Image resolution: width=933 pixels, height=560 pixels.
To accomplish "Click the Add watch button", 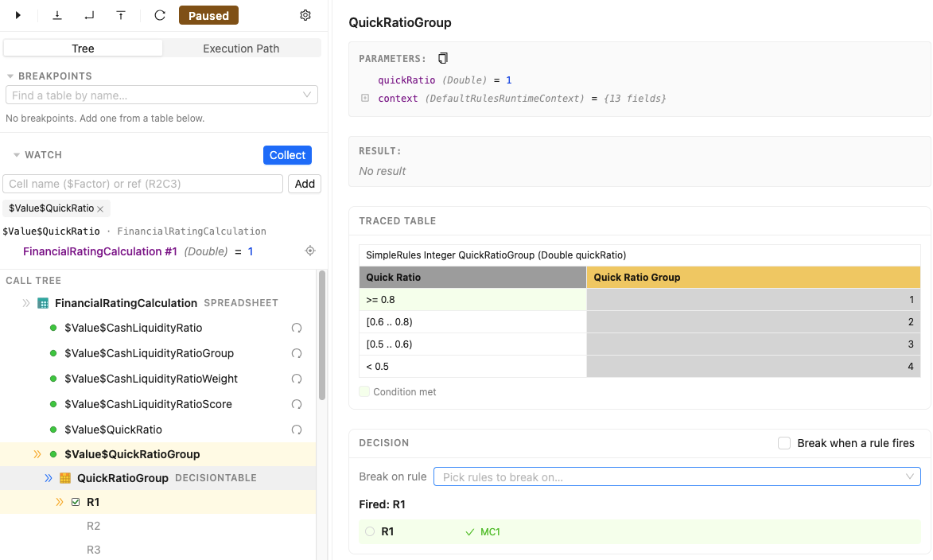I will coord(305,184).
